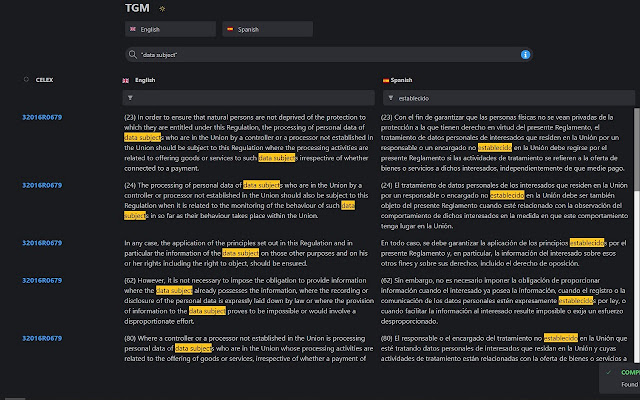
Task: Click the English column filter input
Action: click(x=250, y=98)
